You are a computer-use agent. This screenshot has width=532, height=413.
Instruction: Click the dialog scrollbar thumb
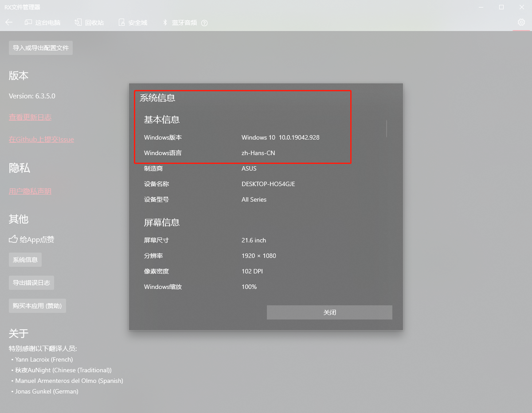386,129
